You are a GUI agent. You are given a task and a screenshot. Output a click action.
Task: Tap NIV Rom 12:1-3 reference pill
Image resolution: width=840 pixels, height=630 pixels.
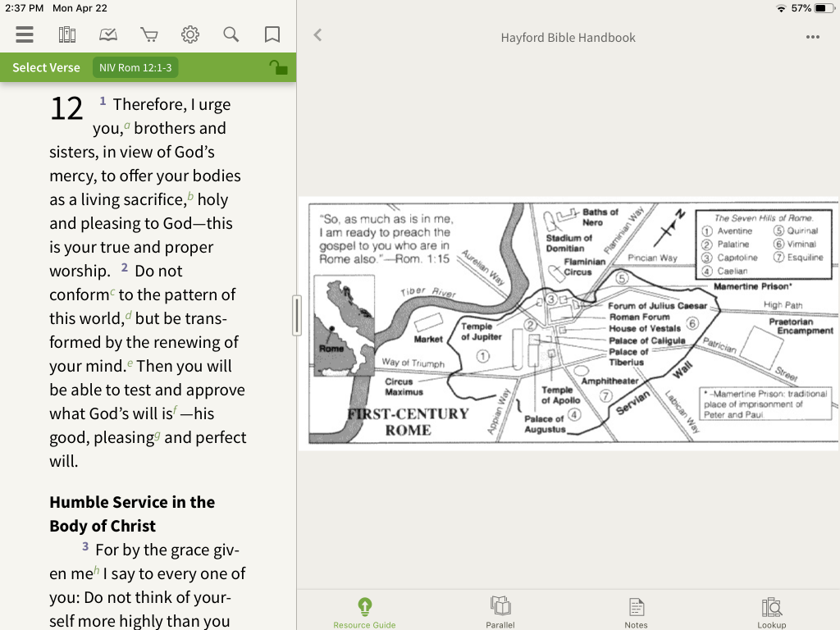pos(135,67)
